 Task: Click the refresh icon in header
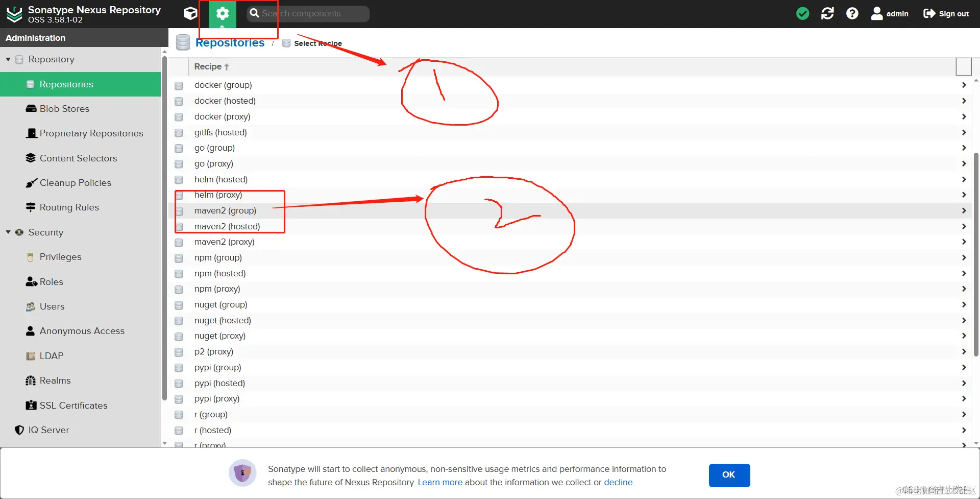(x=827, y=13)
